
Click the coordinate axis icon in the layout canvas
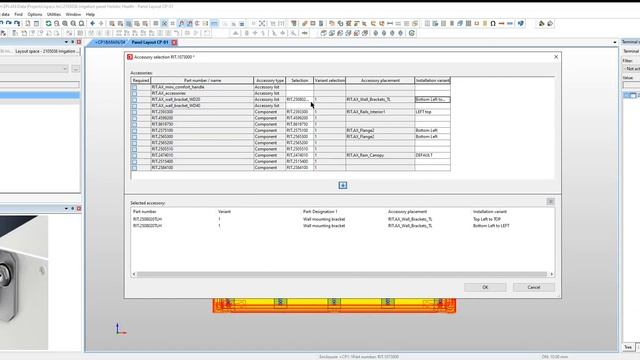120,329
